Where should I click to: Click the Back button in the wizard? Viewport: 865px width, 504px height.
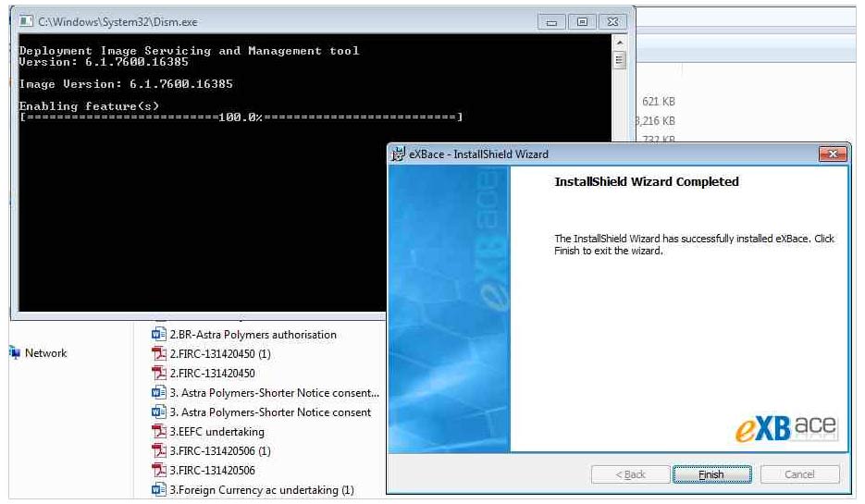(x=630, y=474)
